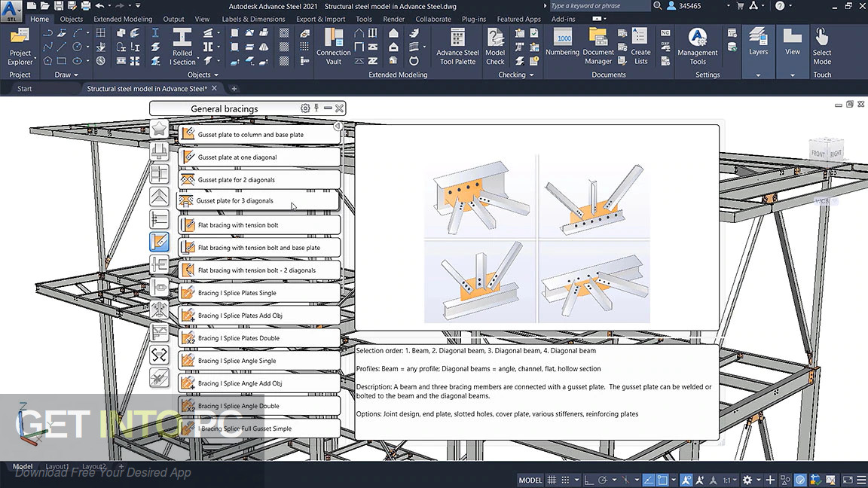868x488 pixels.
Task: Click the keyword search input field
Action: 600,5
